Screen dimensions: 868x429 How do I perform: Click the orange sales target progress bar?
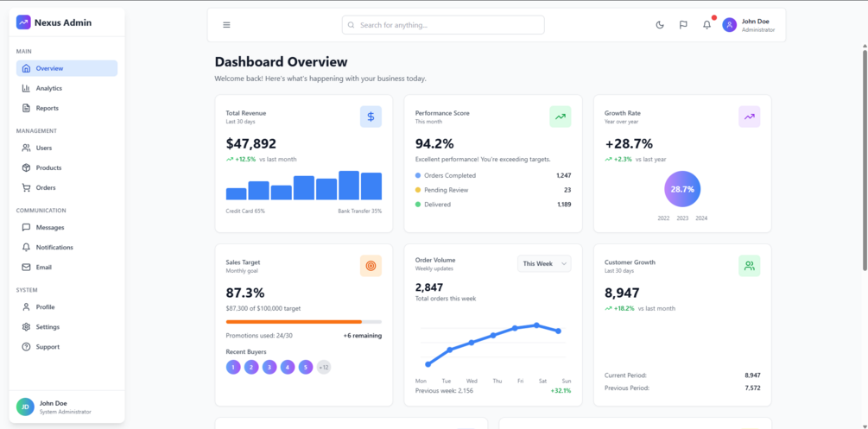click(x=303, y=322)
